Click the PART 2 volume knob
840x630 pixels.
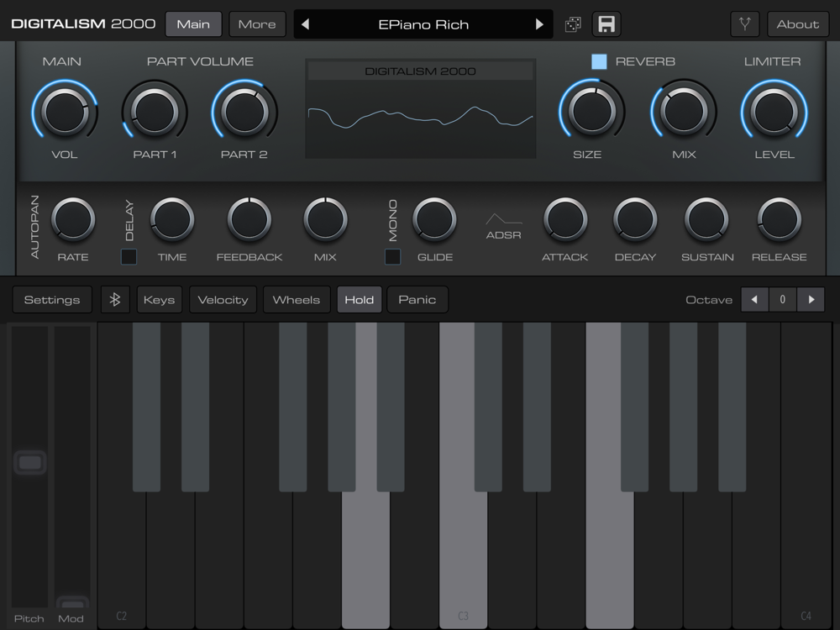point(244,112)
